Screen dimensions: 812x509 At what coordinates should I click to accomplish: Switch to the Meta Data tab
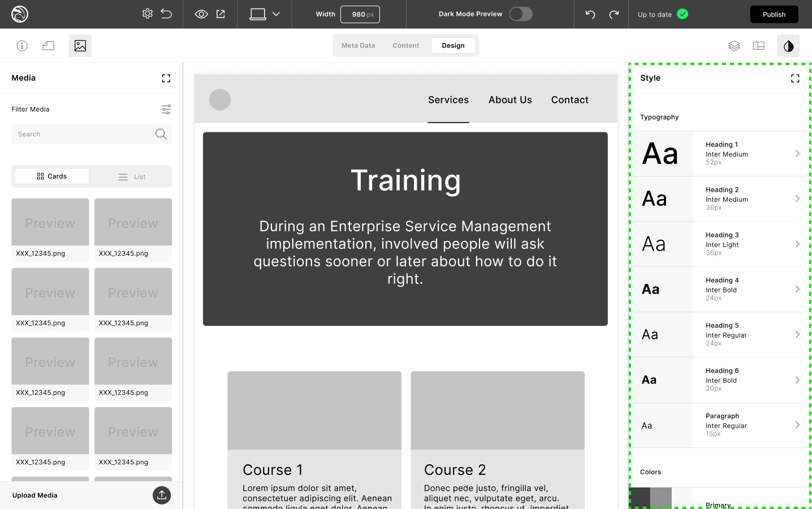coord(358,46)
